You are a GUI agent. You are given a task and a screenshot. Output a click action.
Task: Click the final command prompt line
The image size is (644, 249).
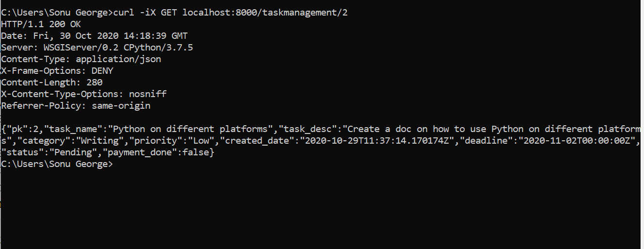click(x=57, y=164)
